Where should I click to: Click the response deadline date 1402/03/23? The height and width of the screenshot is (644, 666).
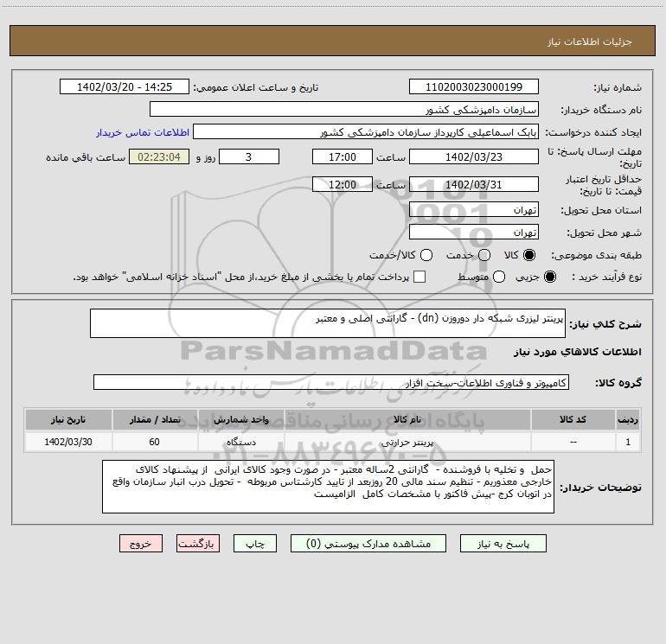[474, 156]
